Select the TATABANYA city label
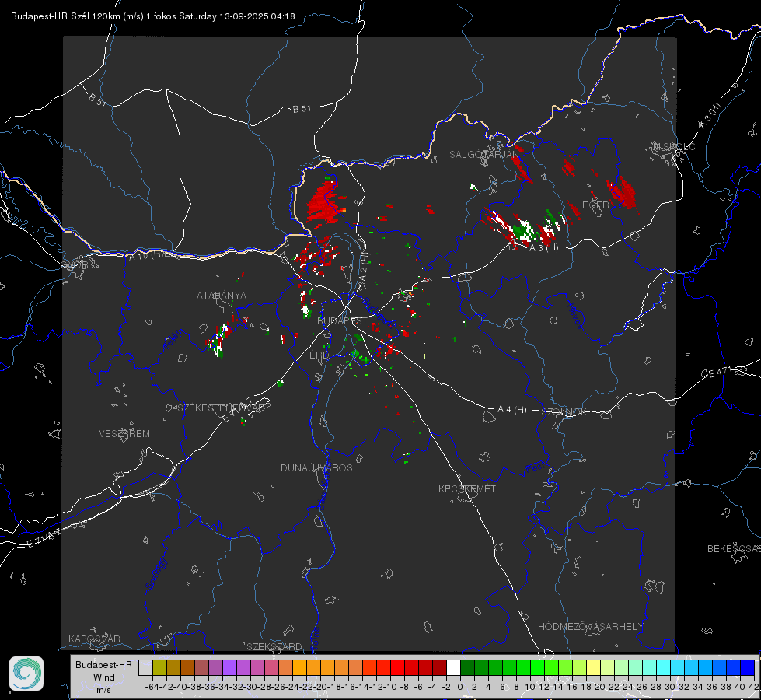 click(218, 296)
